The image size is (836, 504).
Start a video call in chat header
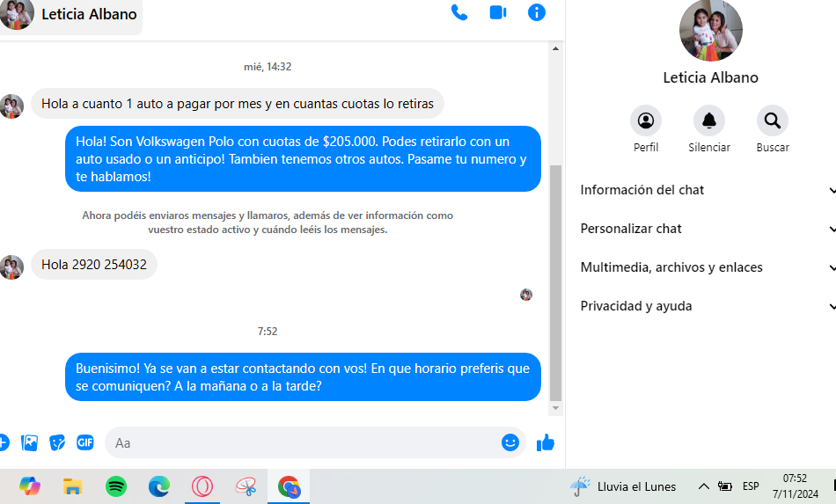coord(498,12)
